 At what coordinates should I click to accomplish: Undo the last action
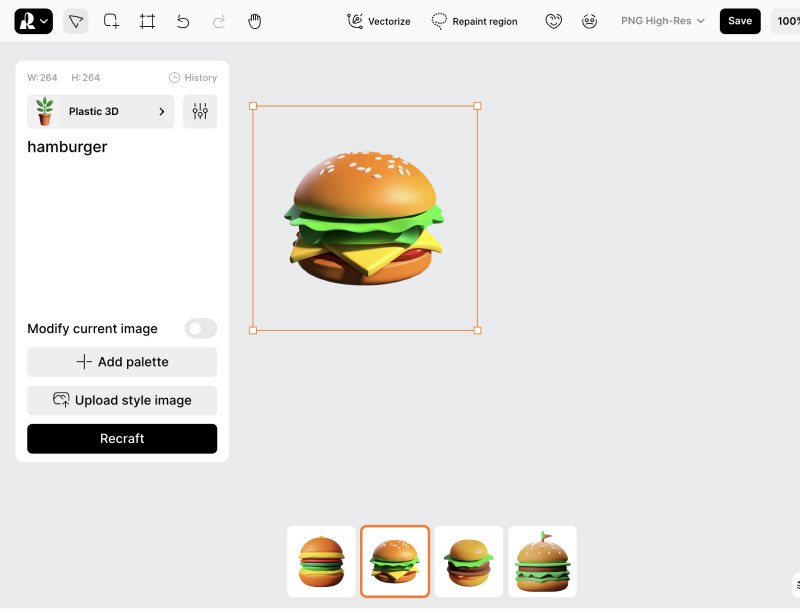(183, 21)
